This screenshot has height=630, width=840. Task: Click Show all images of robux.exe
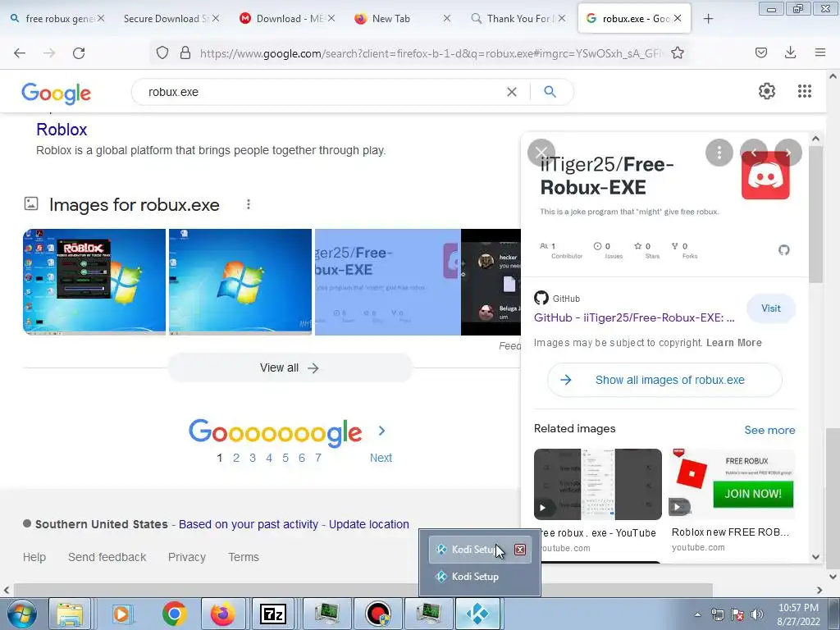[x=664, y=380]
